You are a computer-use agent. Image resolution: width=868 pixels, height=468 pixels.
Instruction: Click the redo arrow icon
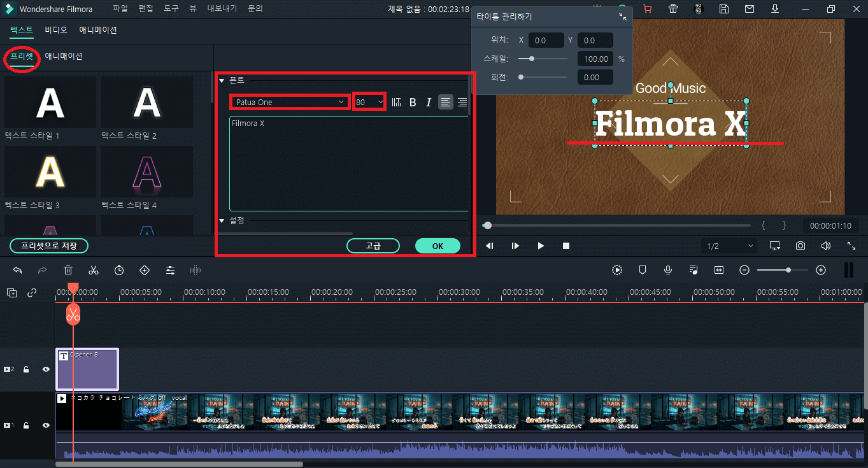(x=43, y=270)
